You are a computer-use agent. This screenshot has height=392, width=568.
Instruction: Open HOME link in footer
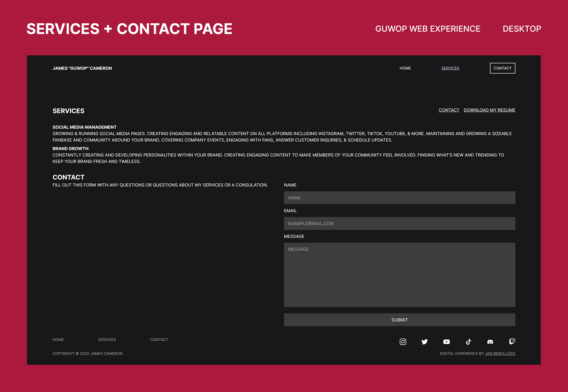(x=58, y=340)
